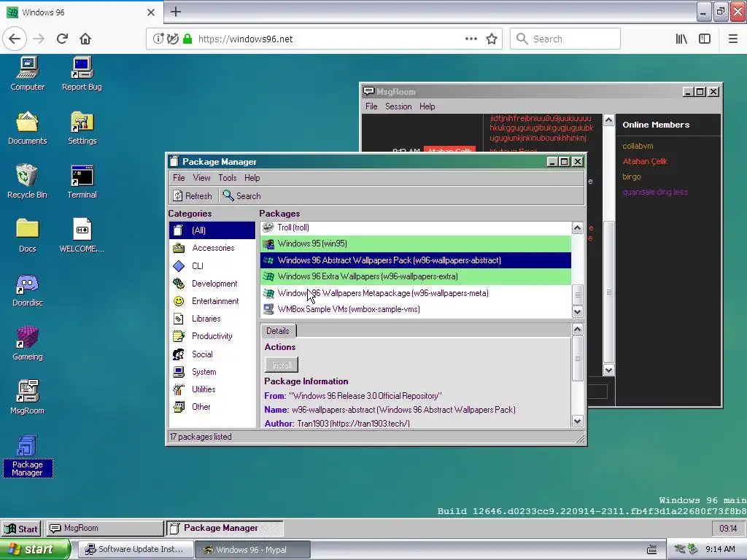Screen dimensions: 747x560
Task: Open the host XP start button
Action: (x=35, y=550)
